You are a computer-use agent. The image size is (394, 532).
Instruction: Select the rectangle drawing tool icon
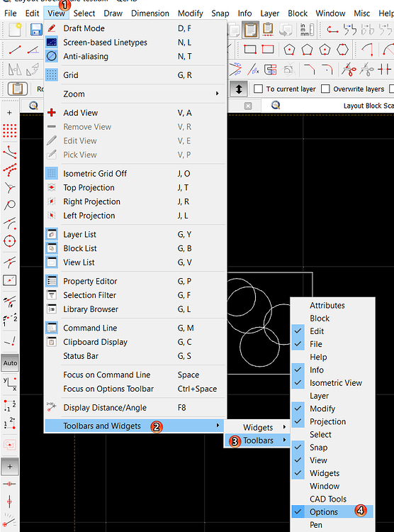250,50
